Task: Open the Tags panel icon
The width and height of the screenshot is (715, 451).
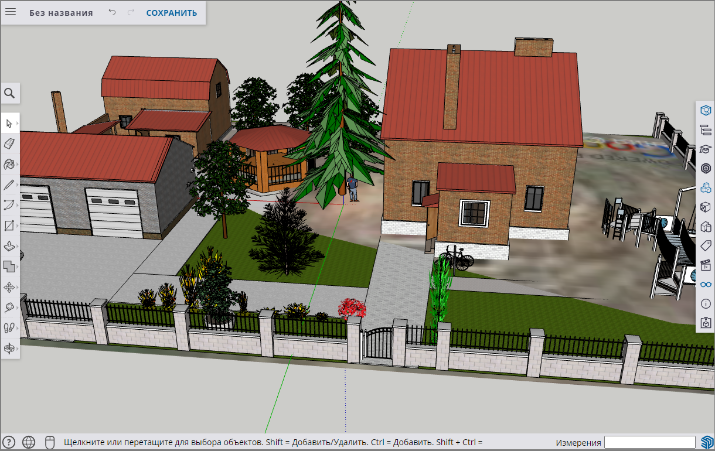Action: [x=705, y=246]
